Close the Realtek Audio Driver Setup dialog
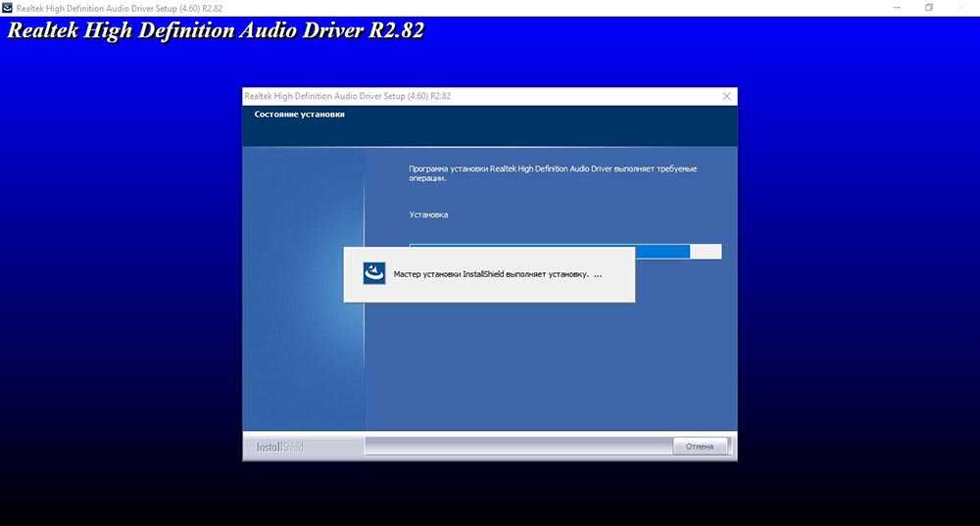This screenshot has width=980, height=526. (726, 96)
